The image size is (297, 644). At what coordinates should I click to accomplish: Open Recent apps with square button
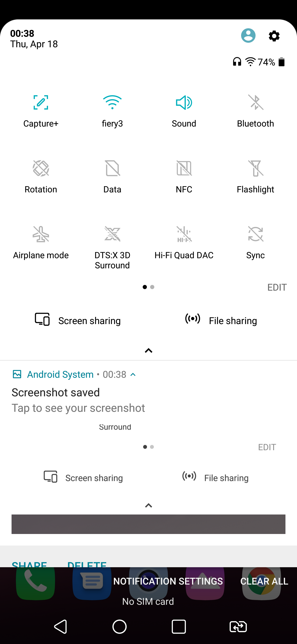(179, 626)
